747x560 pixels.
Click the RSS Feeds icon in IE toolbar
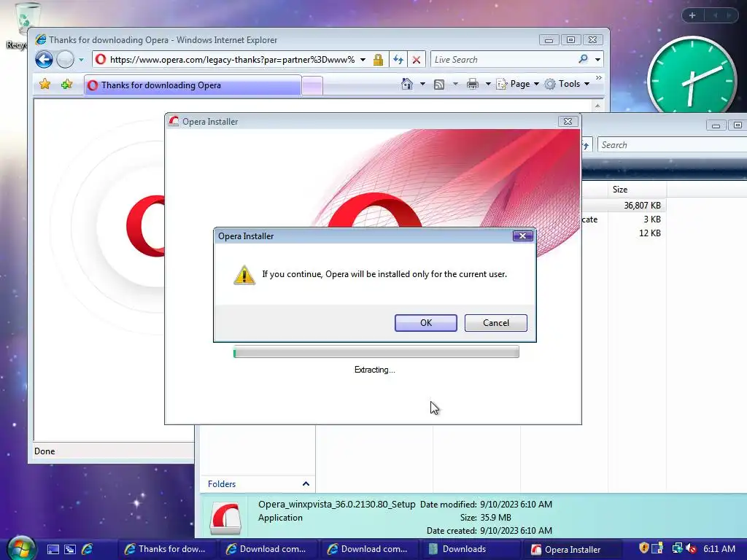(x=439, y=85)
